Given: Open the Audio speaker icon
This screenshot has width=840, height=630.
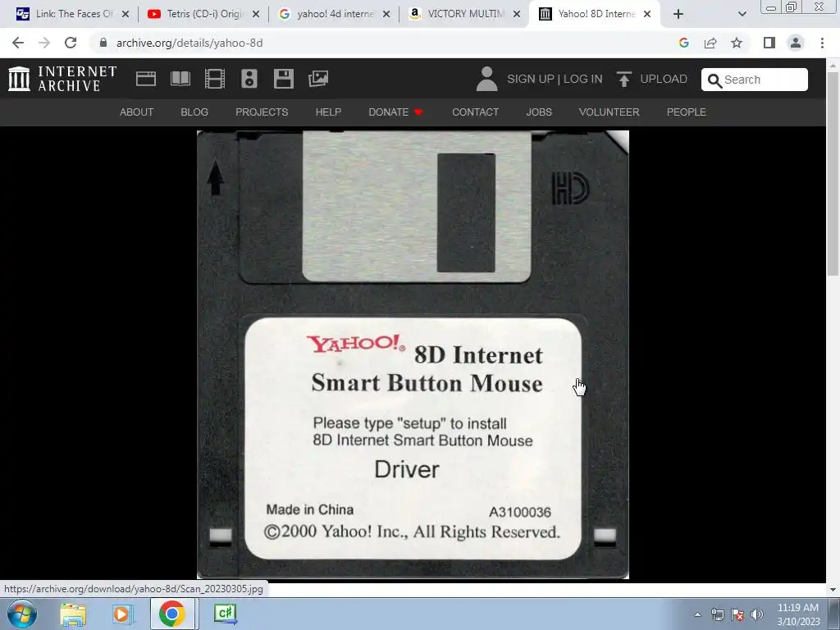Looking at the screenshot, I should [x=249, y=79].
